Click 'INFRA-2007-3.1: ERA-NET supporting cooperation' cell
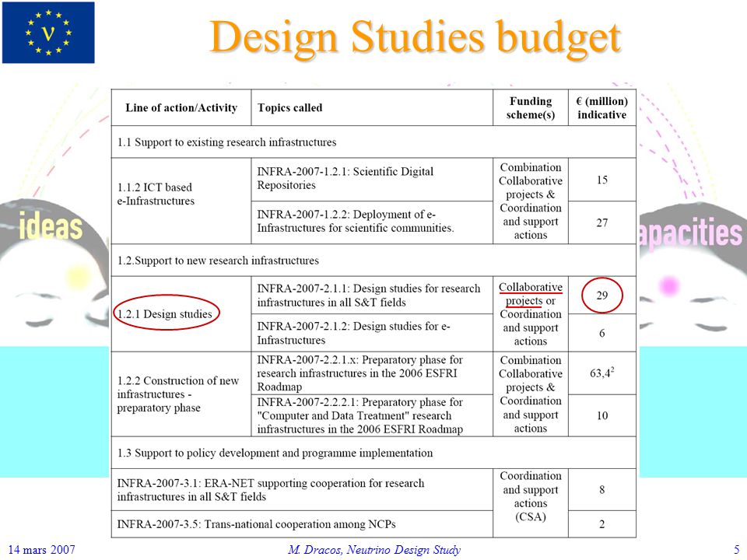Screen dimensions: 747x560 click(x=302, y=489)
